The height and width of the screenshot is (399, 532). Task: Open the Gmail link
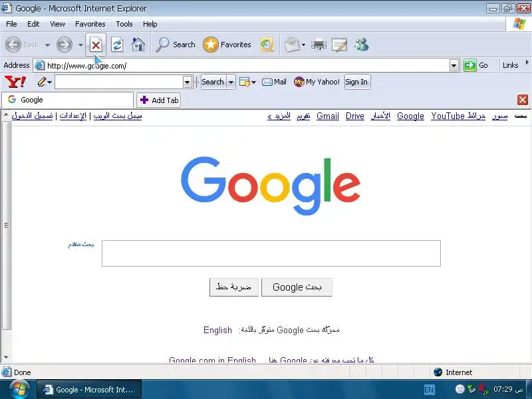point(328,116)
